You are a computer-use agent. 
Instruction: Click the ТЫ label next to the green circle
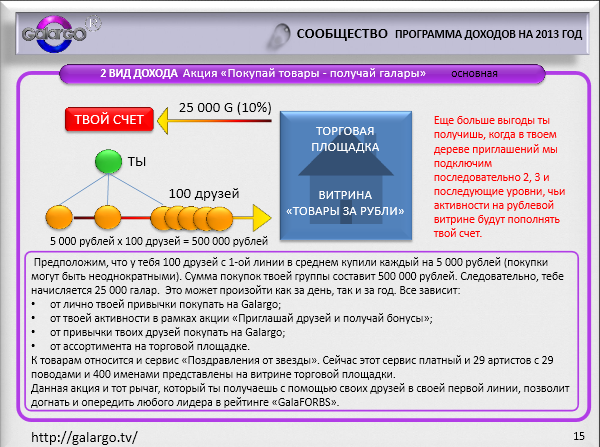(x=137, y=162)
